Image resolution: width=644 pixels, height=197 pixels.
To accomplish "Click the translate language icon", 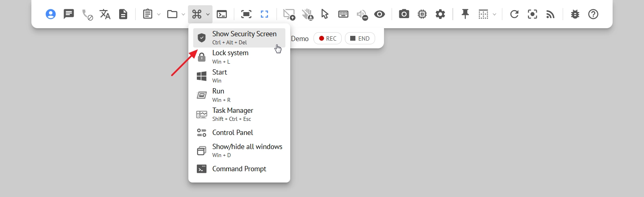I will [x=105, y=14].
